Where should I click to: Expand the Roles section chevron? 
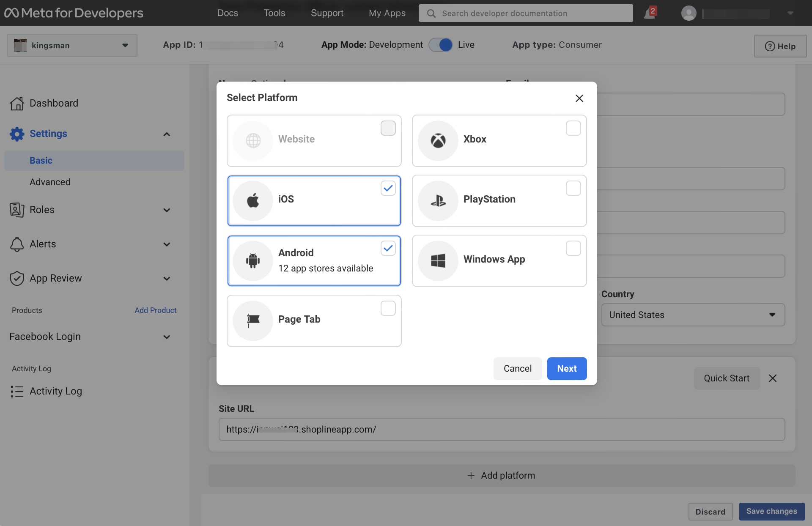(x=167, y=210)
